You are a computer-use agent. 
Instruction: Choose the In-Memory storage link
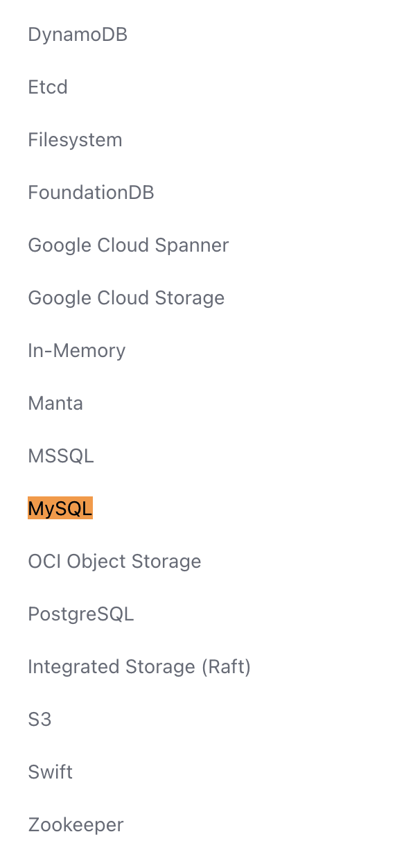point(77,351)
